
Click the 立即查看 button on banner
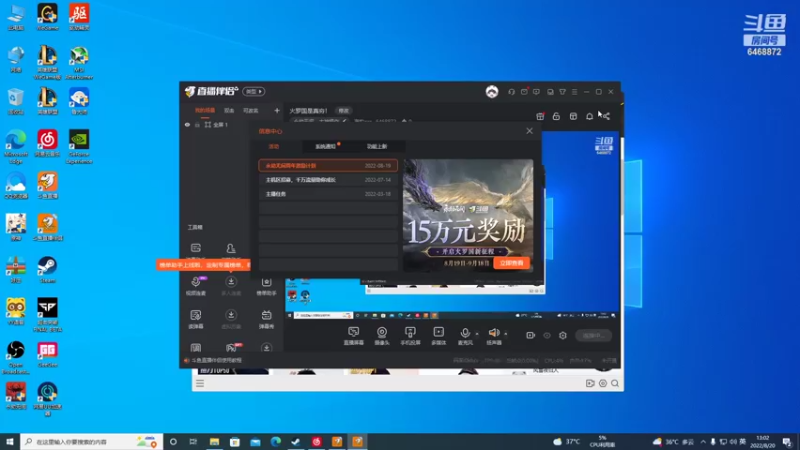(512, 263)
